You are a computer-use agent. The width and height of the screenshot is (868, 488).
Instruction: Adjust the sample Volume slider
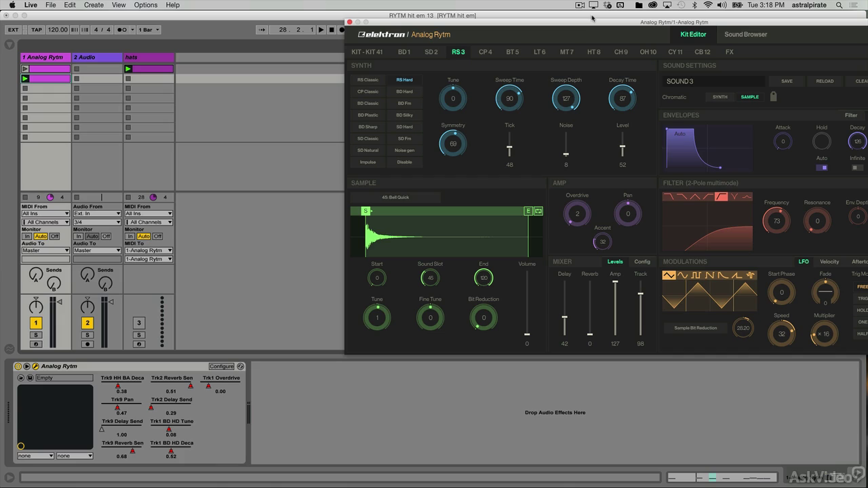[x=527, y=302]
